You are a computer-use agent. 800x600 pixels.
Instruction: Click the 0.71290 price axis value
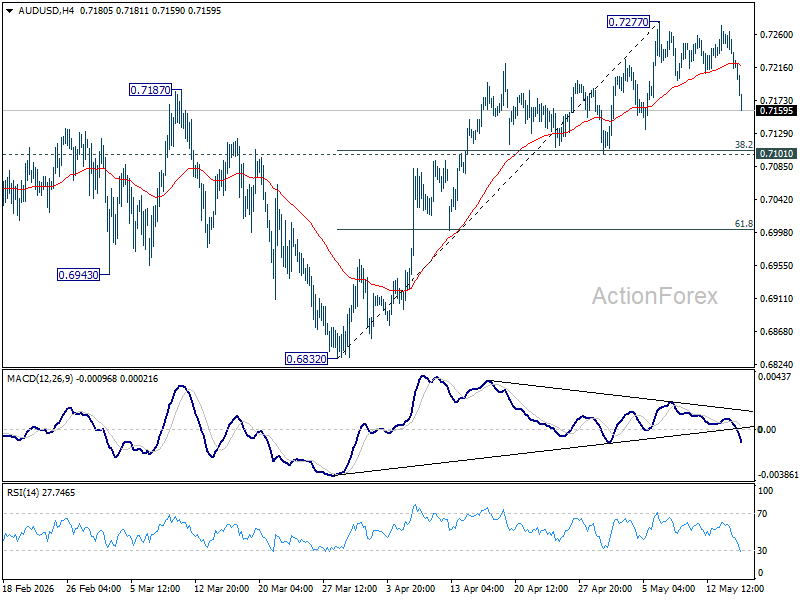pos(777,134)
